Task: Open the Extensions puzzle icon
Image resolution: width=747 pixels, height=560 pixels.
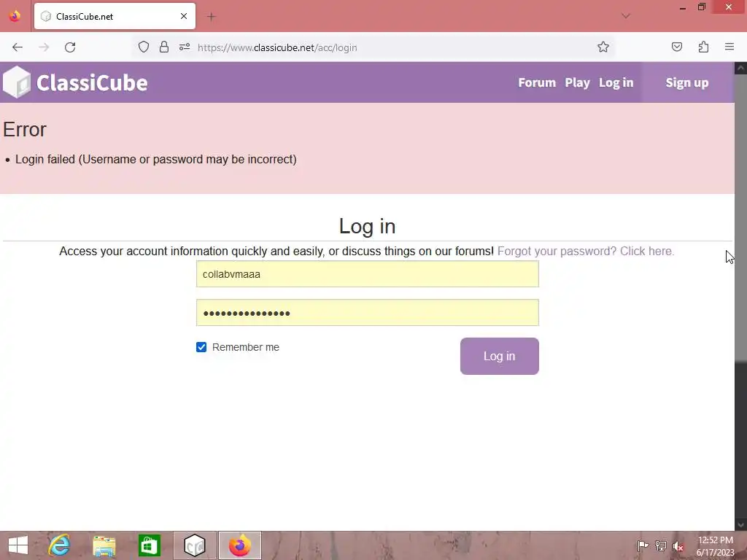Action: pyautogui.click(x=703, y=47)
